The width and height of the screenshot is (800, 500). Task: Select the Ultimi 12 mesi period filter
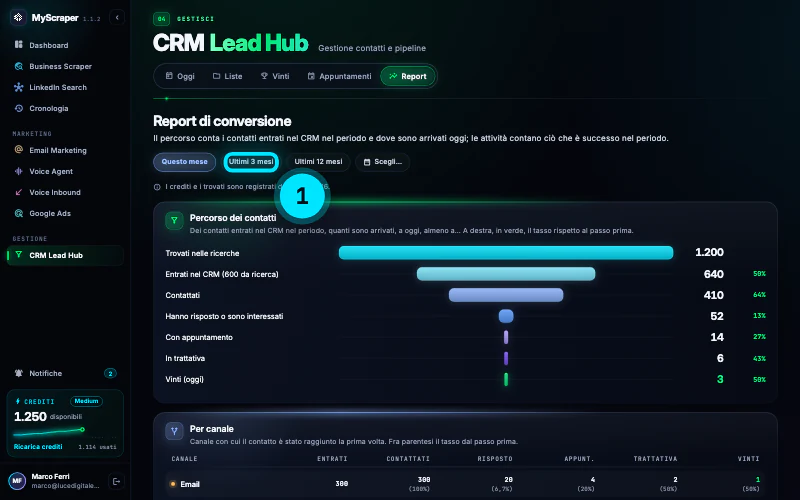(x=318, y=162)
